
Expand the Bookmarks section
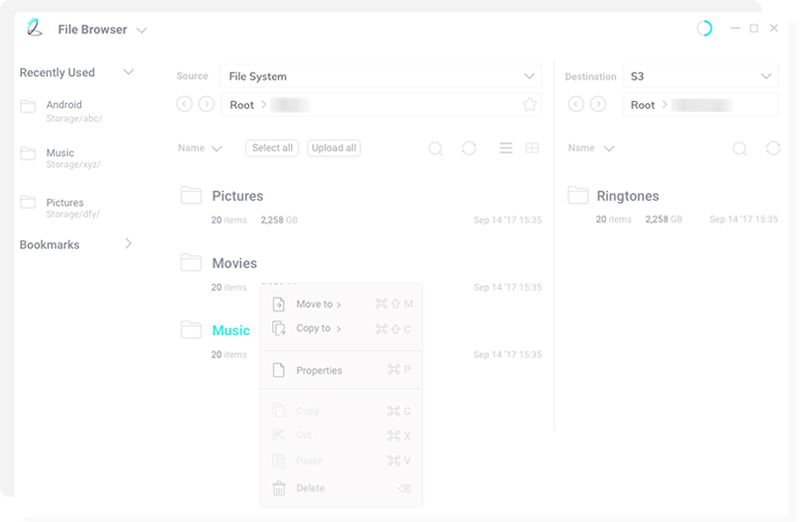128,243
